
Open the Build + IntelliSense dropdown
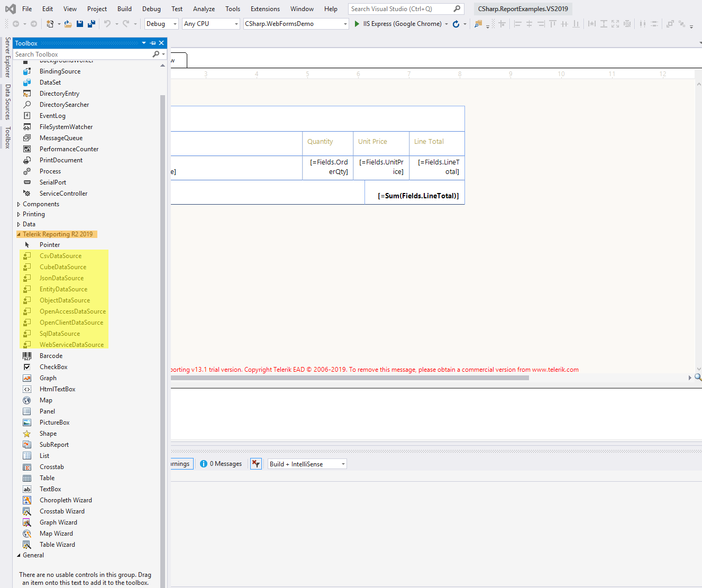307,464
